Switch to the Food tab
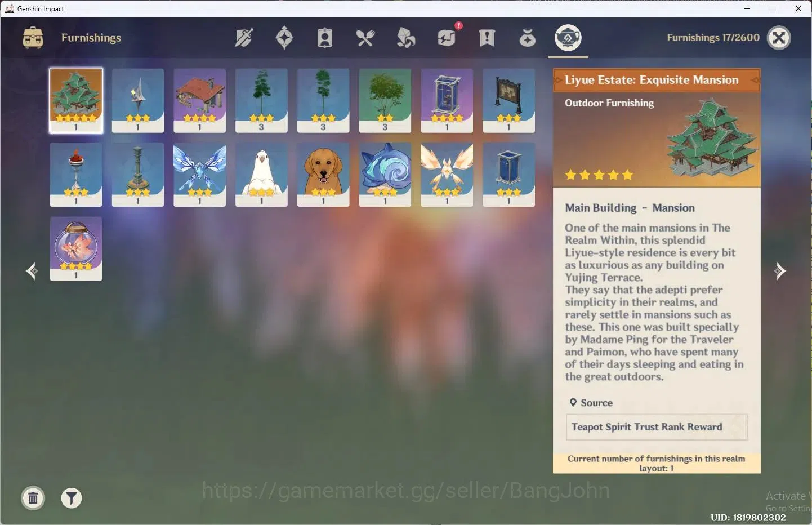 coord(365,38)
